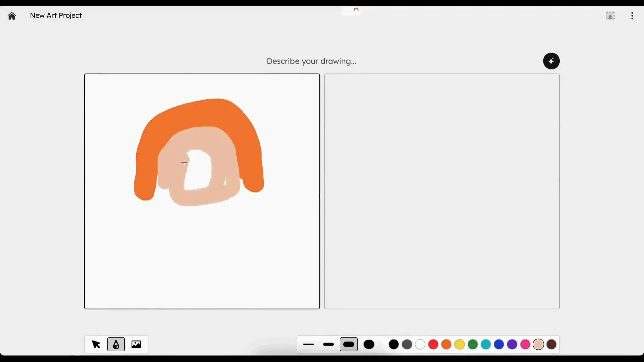Pick the brown color swatch
Screen dimensions: 644x362
pyautogui.click(x=552, y=345)
